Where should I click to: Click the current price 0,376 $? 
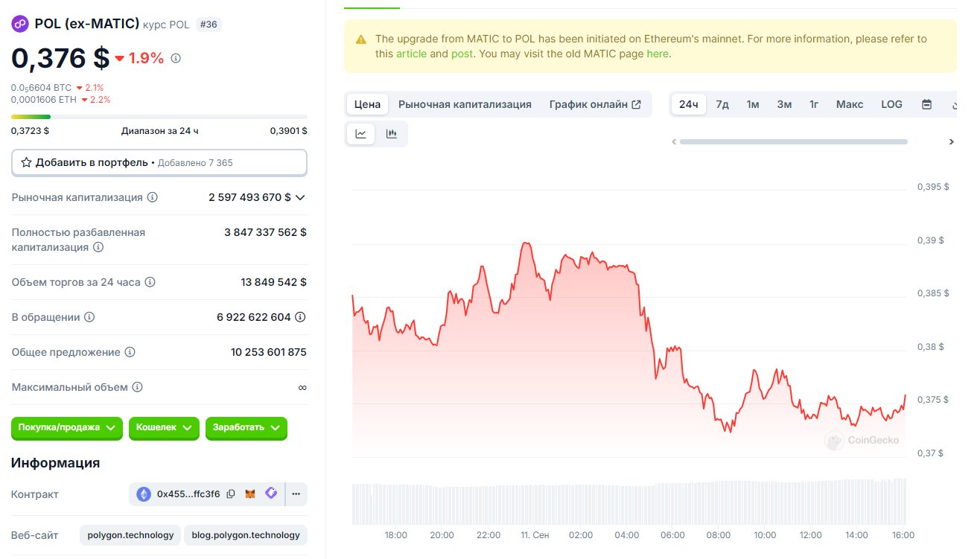pos(60,58)
